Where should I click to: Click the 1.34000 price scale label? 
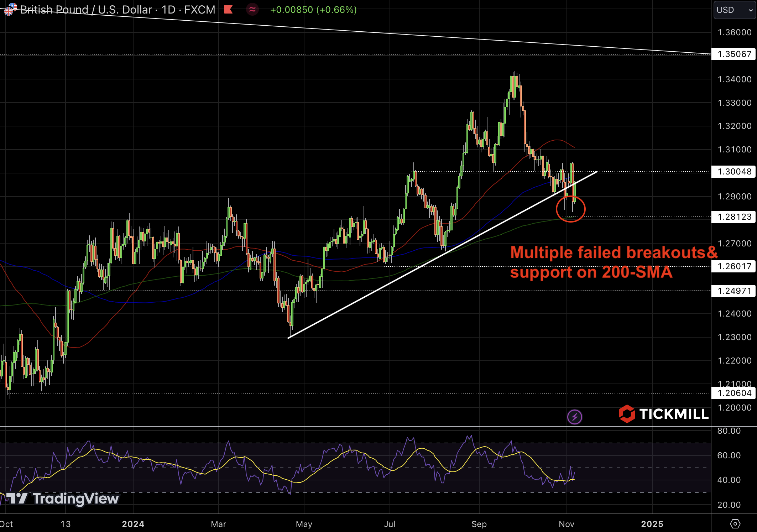coord(735,79)
